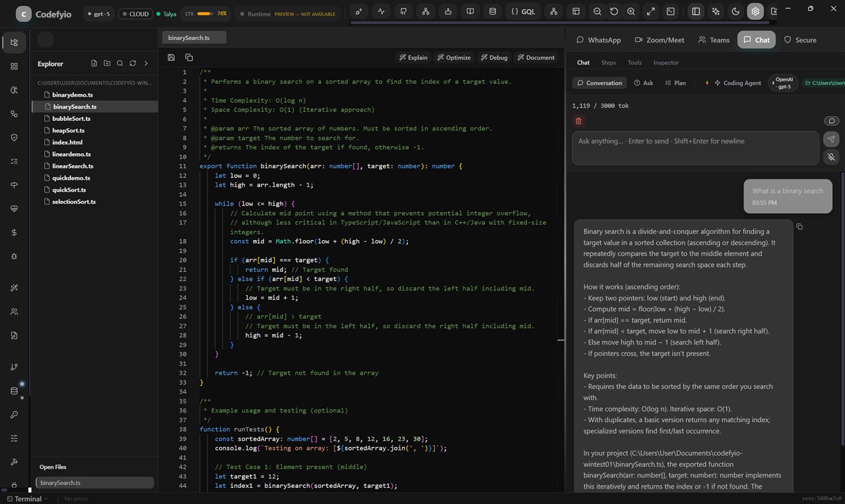Copy the assistant's binary search response
Viewport: 845px width, 504px height.
(800, 227)
